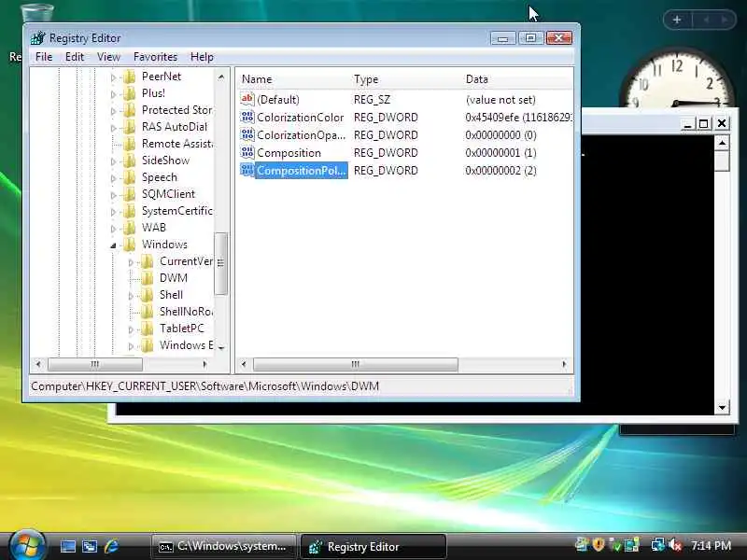Click the SideShow folder icon

[129, 161]
